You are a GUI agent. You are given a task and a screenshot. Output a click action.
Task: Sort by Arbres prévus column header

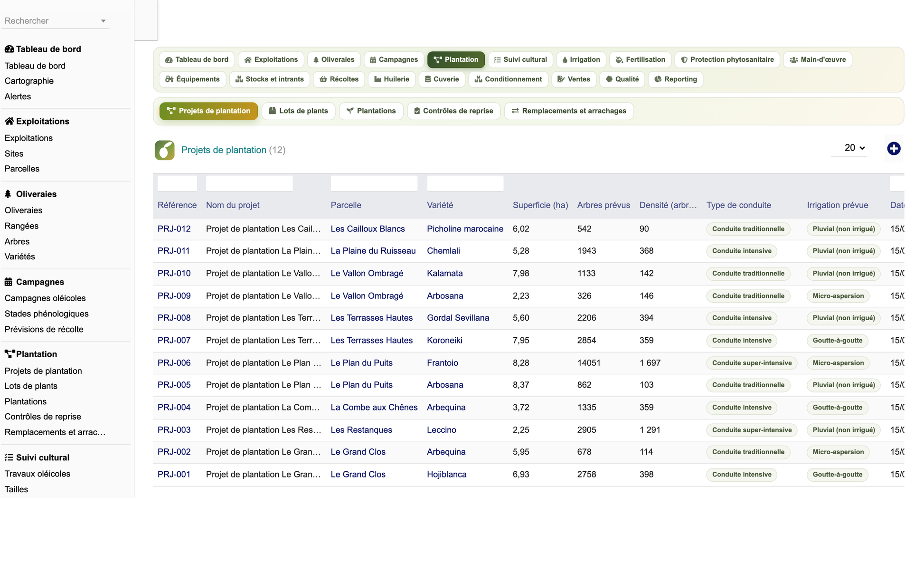(x=603, y=205)
